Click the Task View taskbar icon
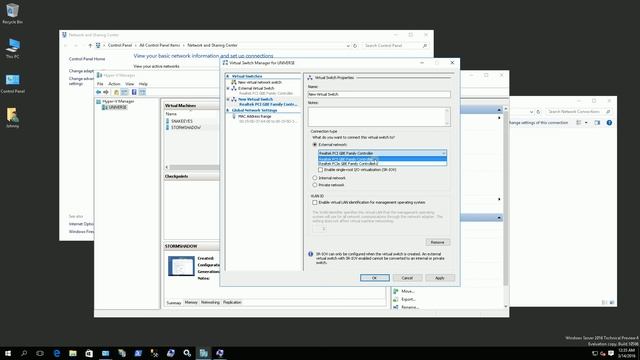640x360 pixels. 40,353
